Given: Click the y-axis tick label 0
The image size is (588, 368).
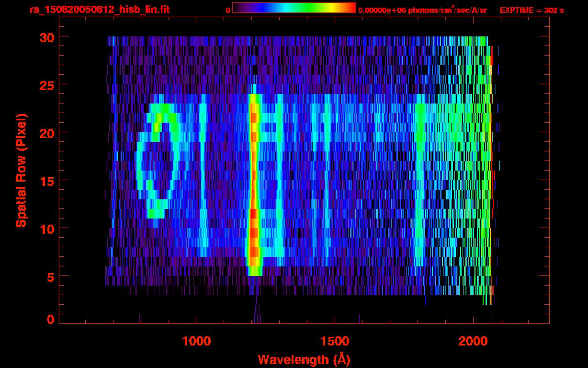Looking at the screenshot, I should tap(50, 320).
